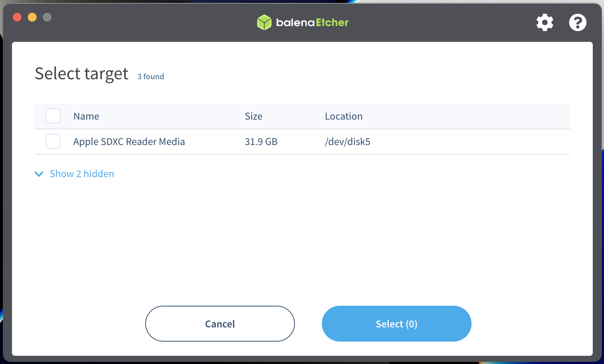Image resolution: width=604 pixels, height=364 pixels.
Task: Click the /dev/disk5 location cell
Action: point(347,142)
